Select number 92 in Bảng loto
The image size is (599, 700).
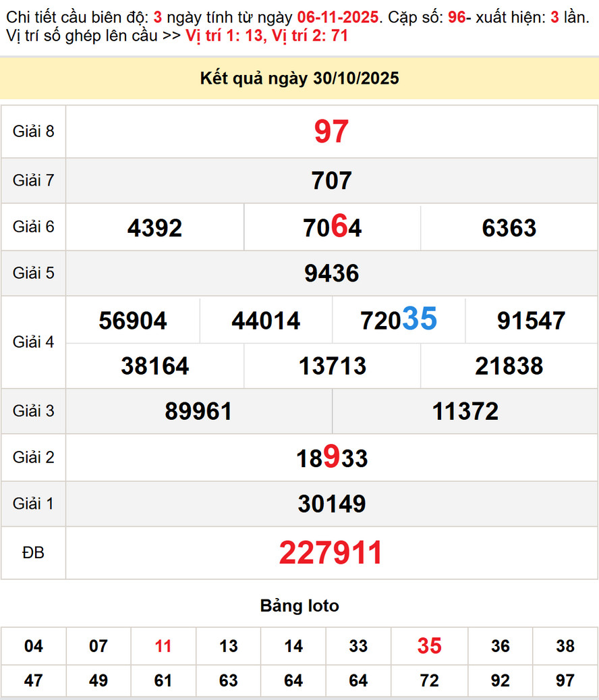pyautogui.click(x=500, y=680)
